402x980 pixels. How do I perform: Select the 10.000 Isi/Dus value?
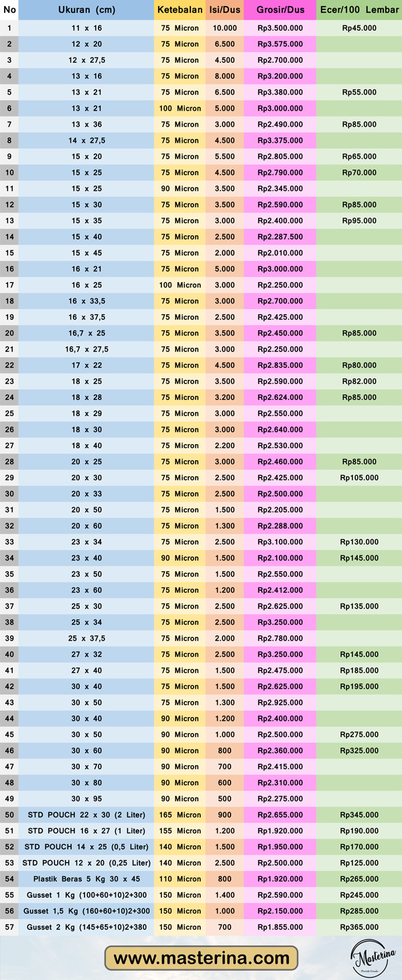(x=224, y=28)
